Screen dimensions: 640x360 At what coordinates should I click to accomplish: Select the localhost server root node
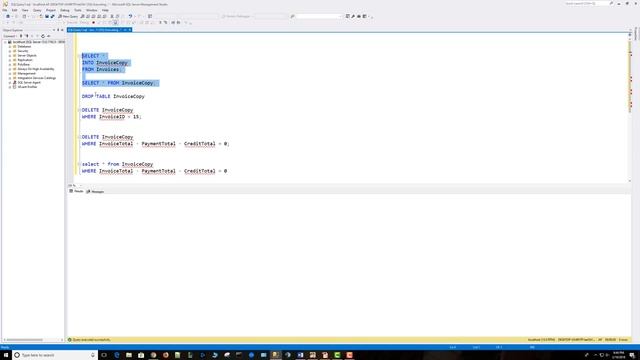pos(38,42)
